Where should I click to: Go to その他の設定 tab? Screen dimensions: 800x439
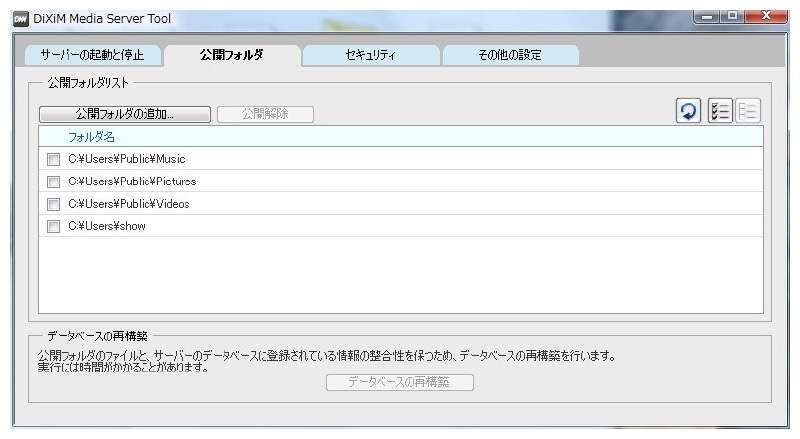pos(509,55)
